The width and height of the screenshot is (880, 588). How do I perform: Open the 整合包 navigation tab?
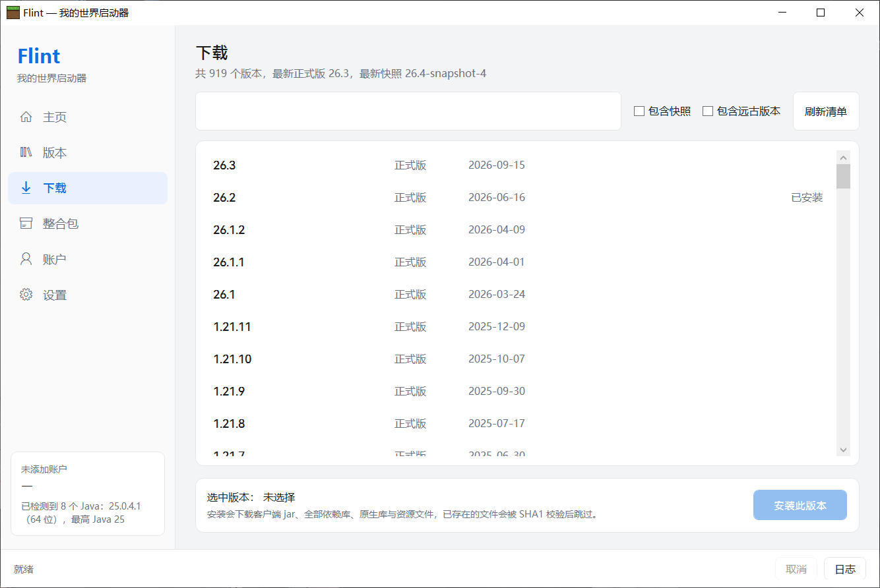[88, 224]
